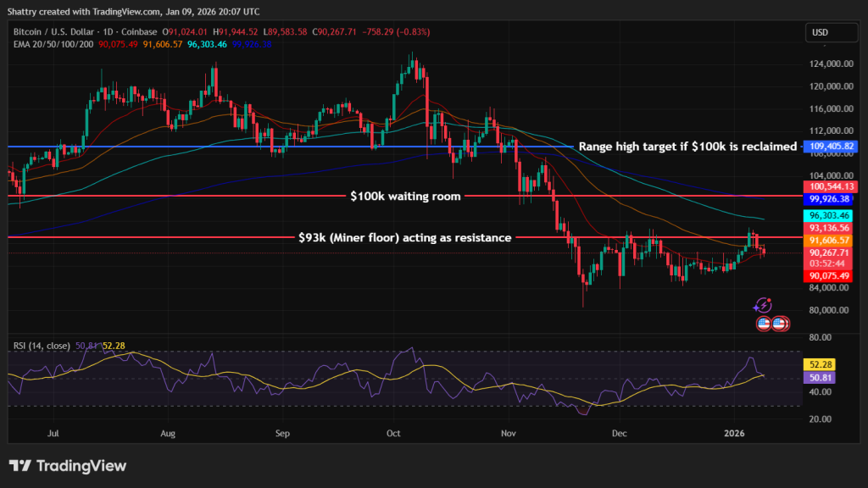
Task: Click the leftmost US flag economic event icon
Action: coord(764,323)
